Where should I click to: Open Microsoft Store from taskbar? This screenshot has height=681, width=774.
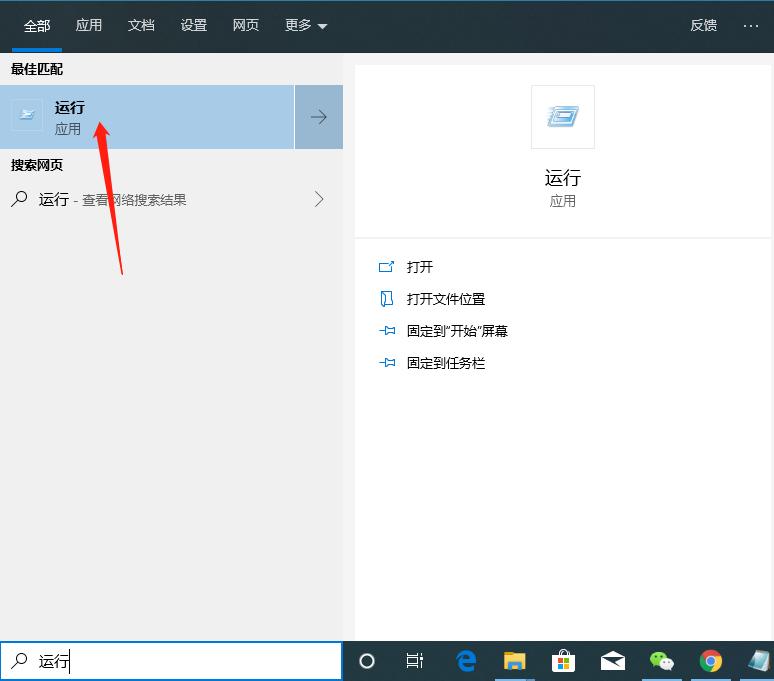[563, 661]
